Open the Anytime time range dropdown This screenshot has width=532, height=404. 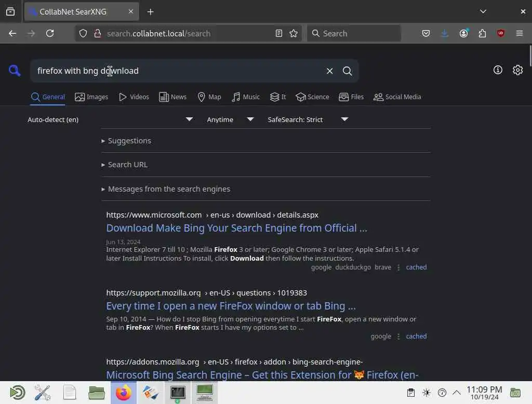[230, 119]
